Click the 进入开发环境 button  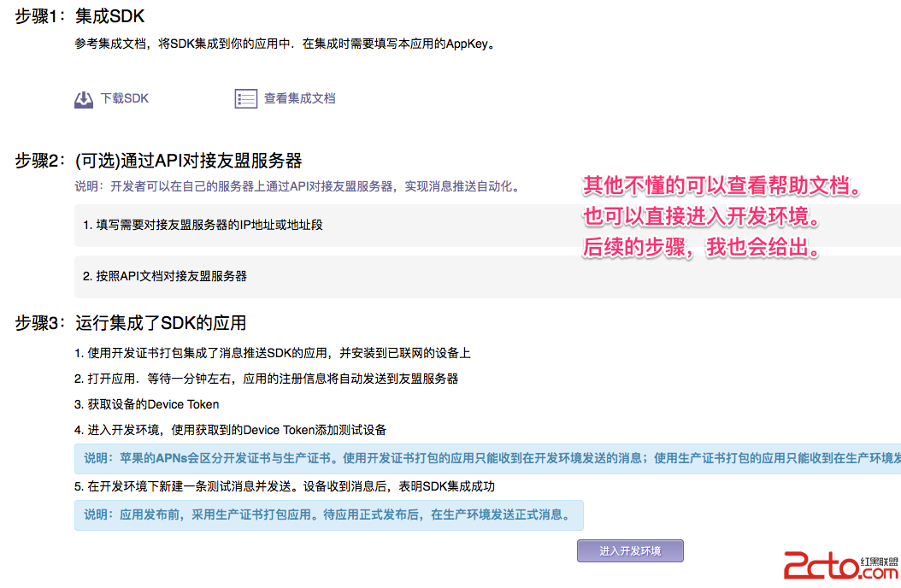(630, 550)
